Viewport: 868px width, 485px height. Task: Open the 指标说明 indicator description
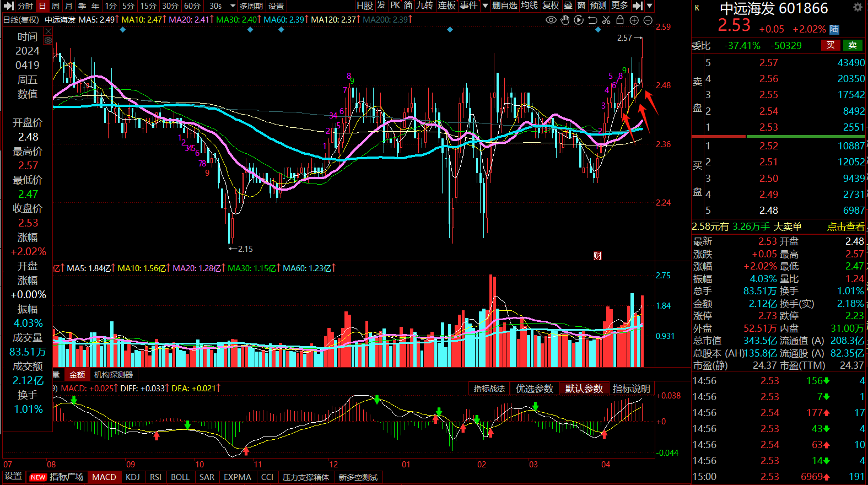632,389
